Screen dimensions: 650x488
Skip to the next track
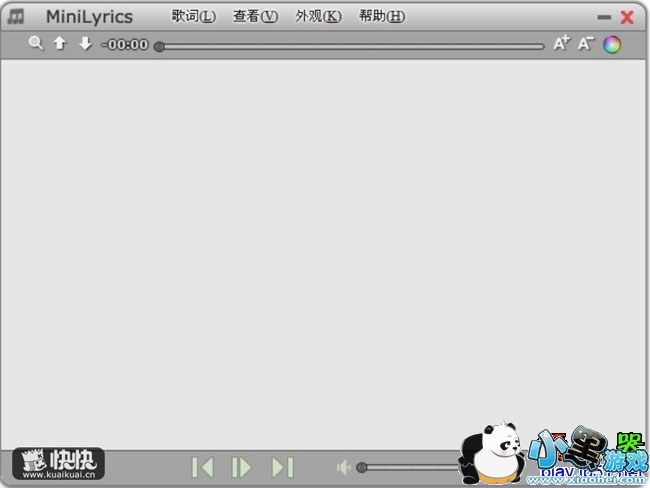coord(283,467)
